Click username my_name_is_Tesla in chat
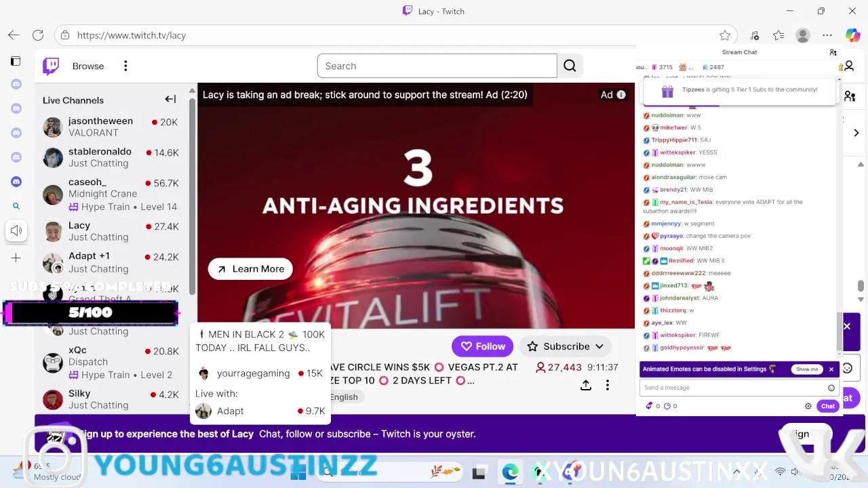Viewport: 868px width, 488px height. pos(686,202)
